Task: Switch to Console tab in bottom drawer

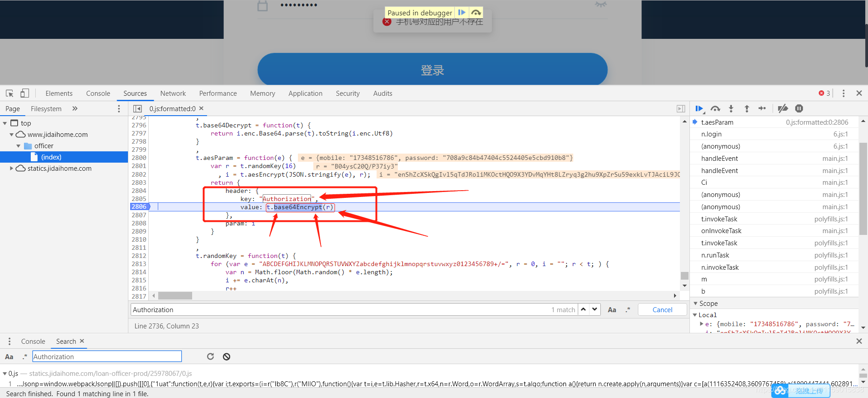Action: click(33, 341)
